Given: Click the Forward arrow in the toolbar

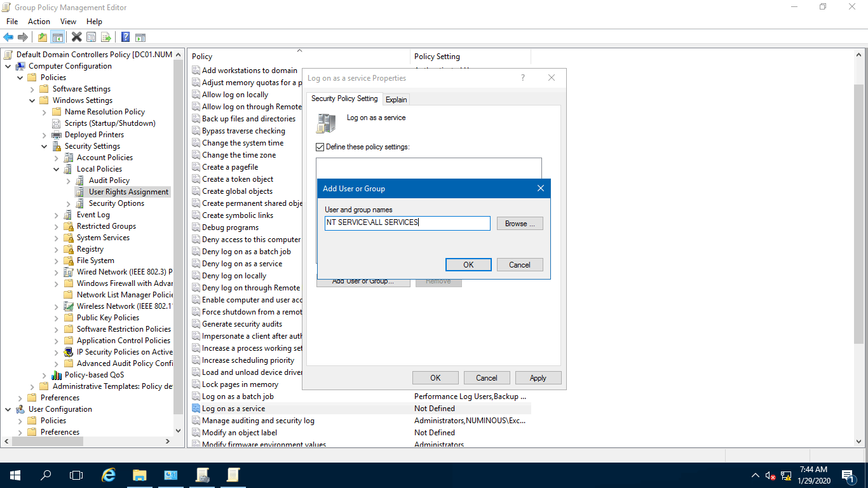Looking at the screenshot, I should pyautogui.click(x=23, y=37).
